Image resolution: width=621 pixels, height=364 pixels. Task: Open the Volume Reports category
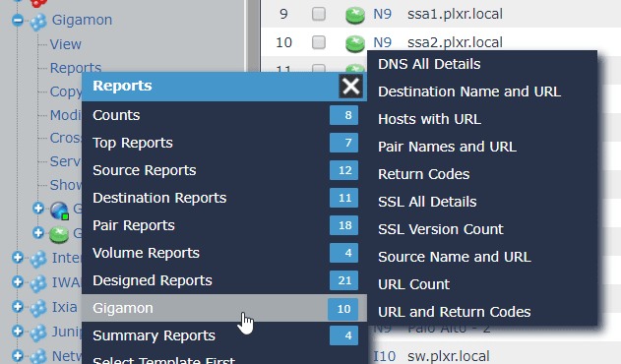[224, 253]
